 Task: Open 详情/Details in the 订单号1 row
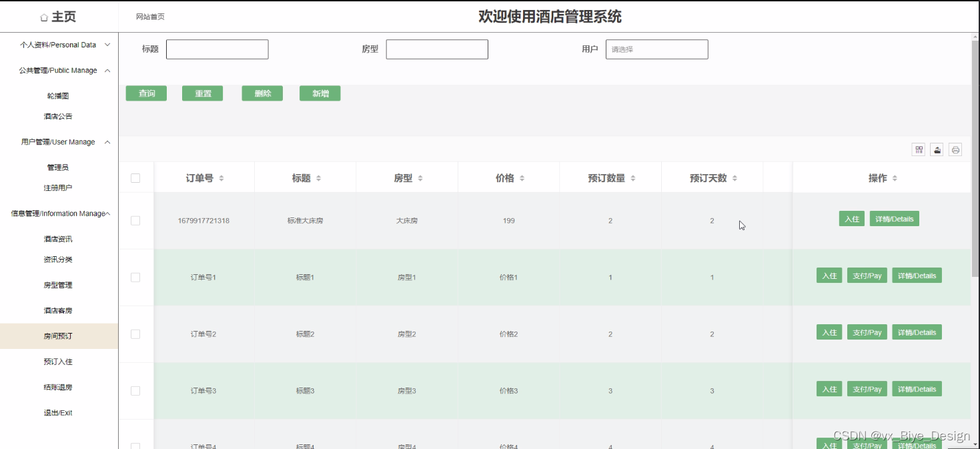(917, 276)
